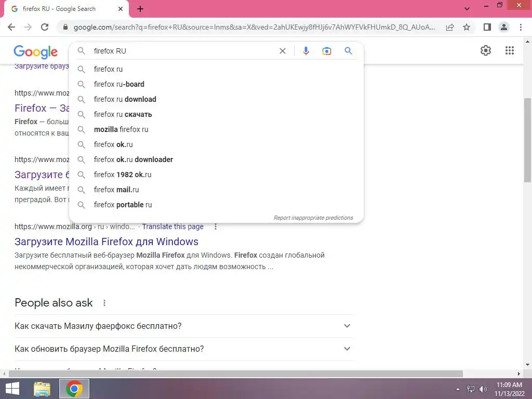
Task: Open the volume tray icon
Action: (x=483, y=389)
